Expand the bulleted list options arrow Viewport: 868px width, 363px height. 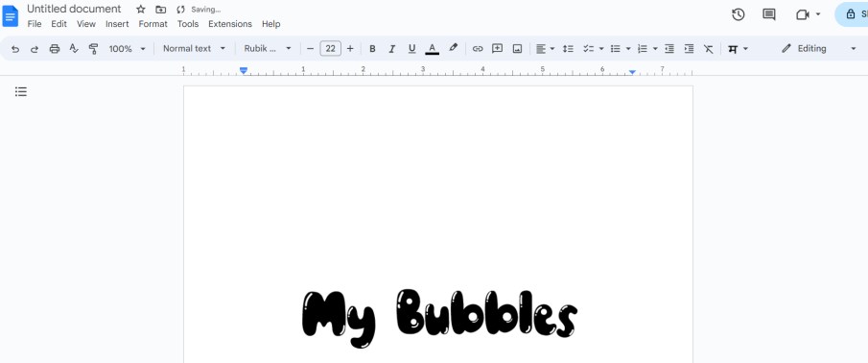628,49
